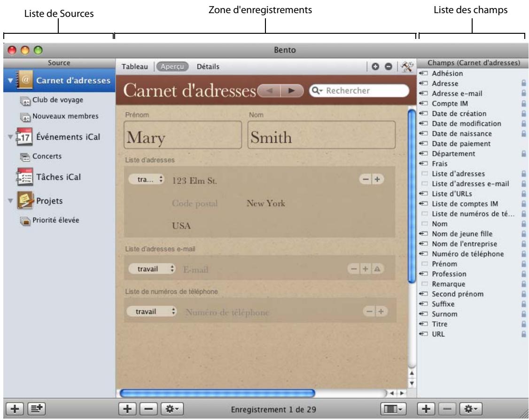Viewport: 529px width, 420px height.
Task: Open the e-mail label popup 'travail'
Action: (x=152, y=269)
